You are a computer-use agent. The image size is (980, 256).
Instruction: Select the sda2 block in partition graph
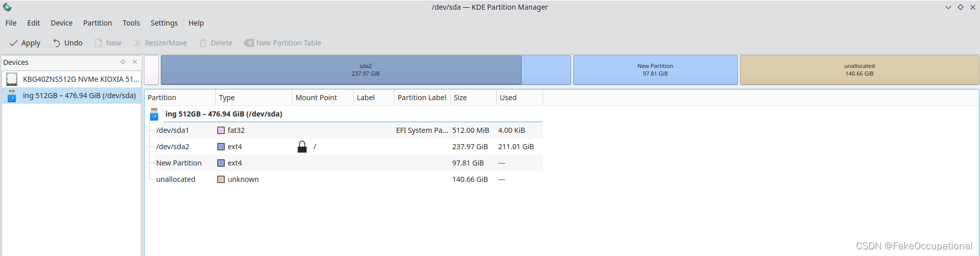click(x=365, y=70)
